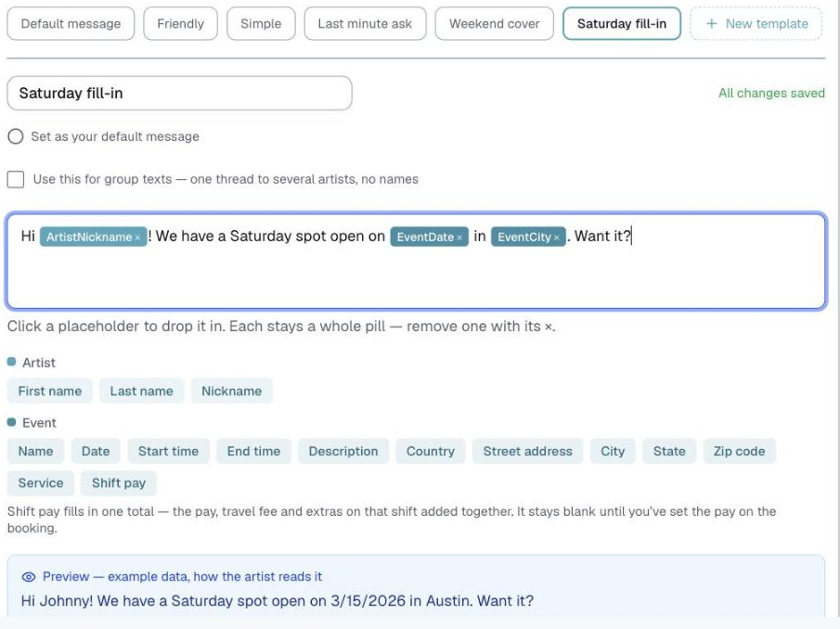
Task: Click the 'Preview — example data' heading
Action: click(182, 576)
